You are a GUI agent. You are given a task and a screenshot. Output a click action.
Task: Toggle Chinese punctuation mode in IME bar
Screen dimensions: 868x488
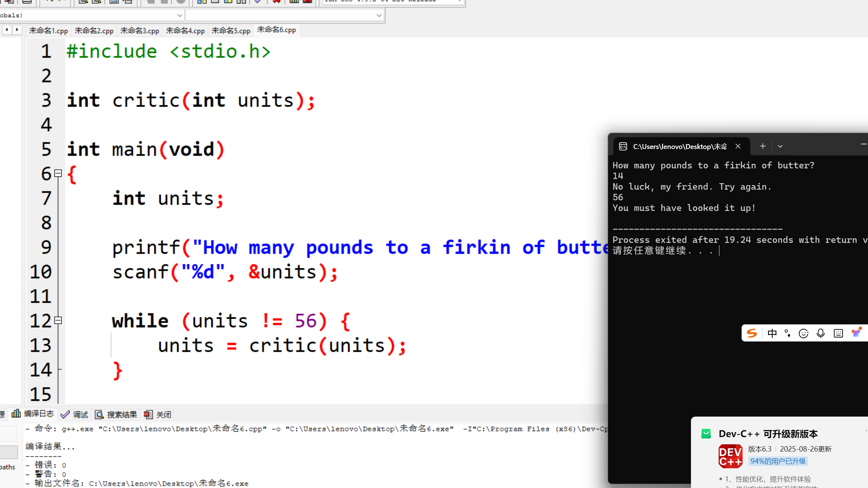(x=787, y=333)
